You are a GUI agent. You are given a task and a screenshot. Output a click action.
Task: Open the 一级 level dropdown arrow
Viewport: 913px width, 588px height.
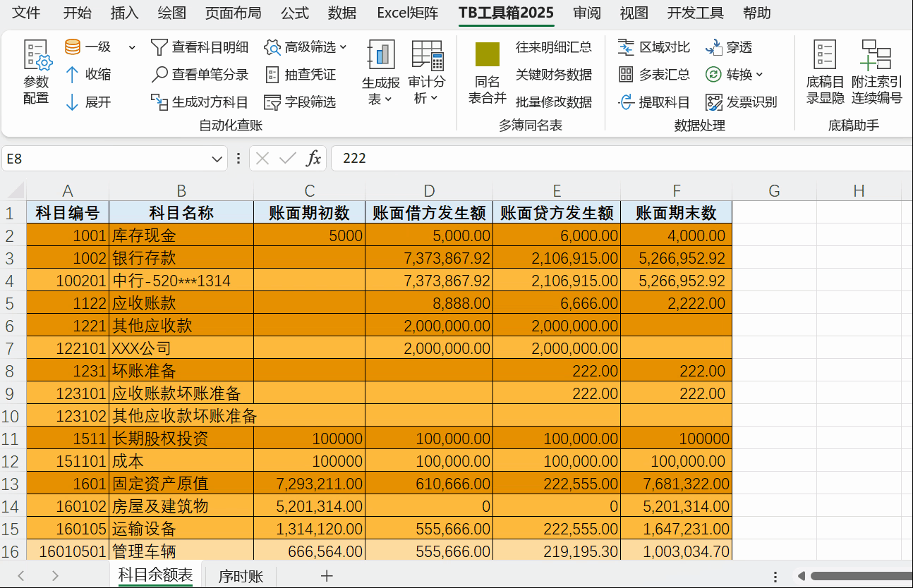(x=132, y=47)
